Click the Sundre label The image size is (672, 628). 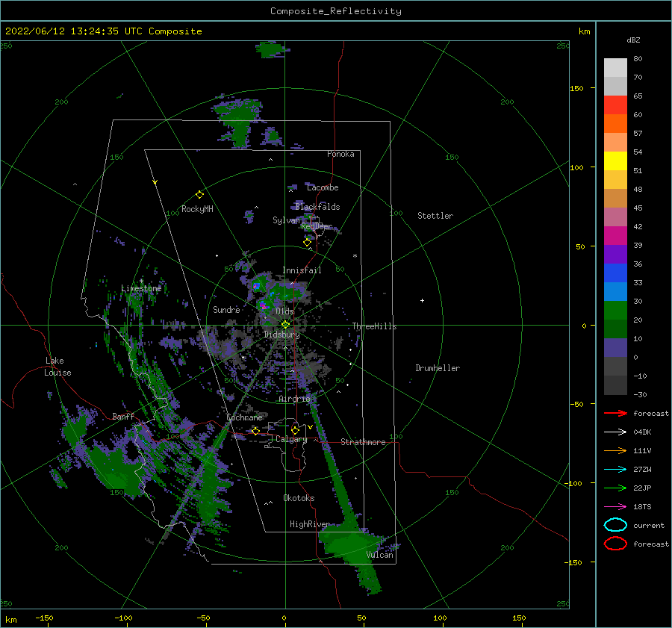pos(226,309)
